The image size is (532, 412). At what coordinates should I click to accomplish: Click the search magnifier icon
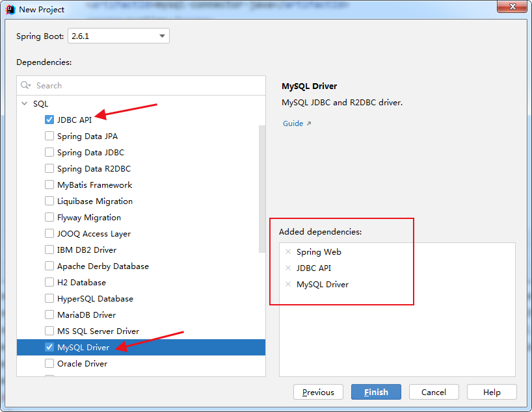coord(26,85)
